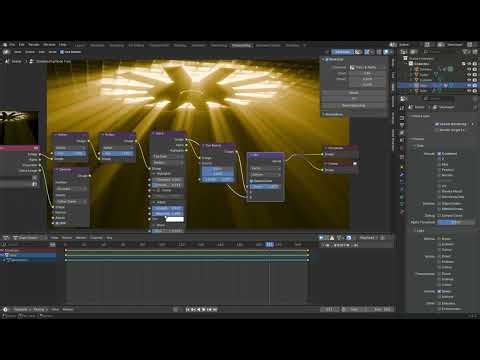The image size is (480, 360).
Task: Open the Marker menu in Dope Sheet header
Action: [x=81, y=238]
